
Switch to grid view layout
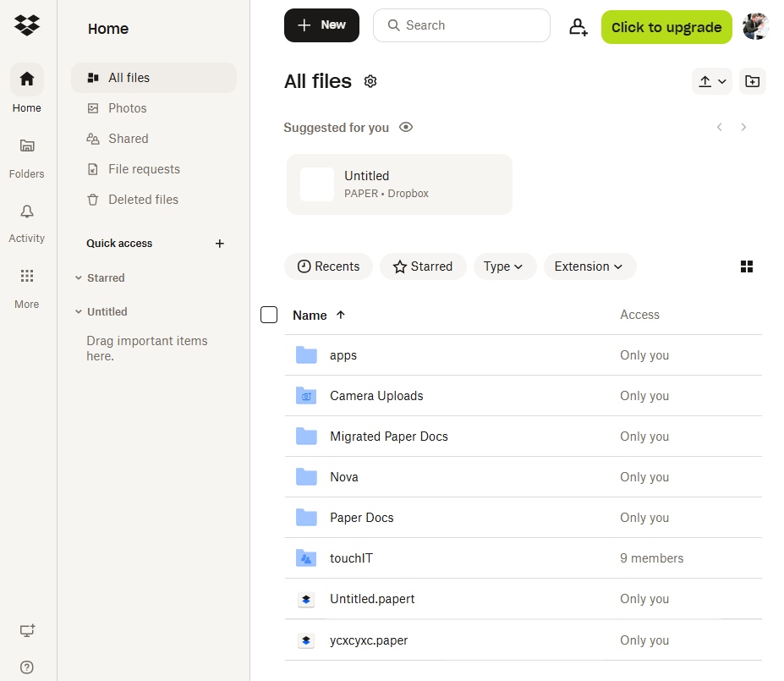coord(746,266)
